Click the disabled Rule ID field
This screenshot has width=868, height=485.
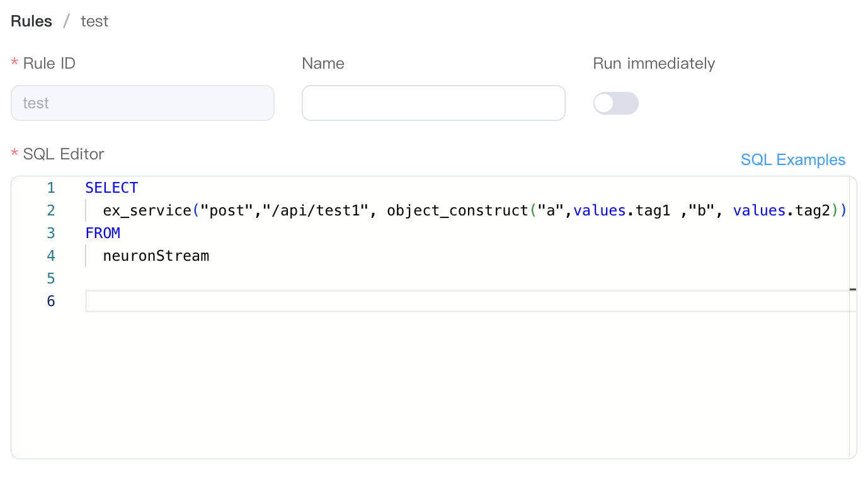[x=142, y=103]
